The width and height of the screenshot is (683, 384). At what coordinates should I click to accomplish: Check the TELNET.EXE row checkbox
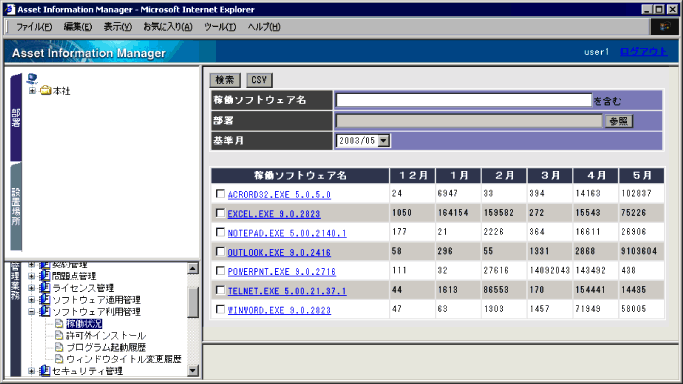point(220,290)
